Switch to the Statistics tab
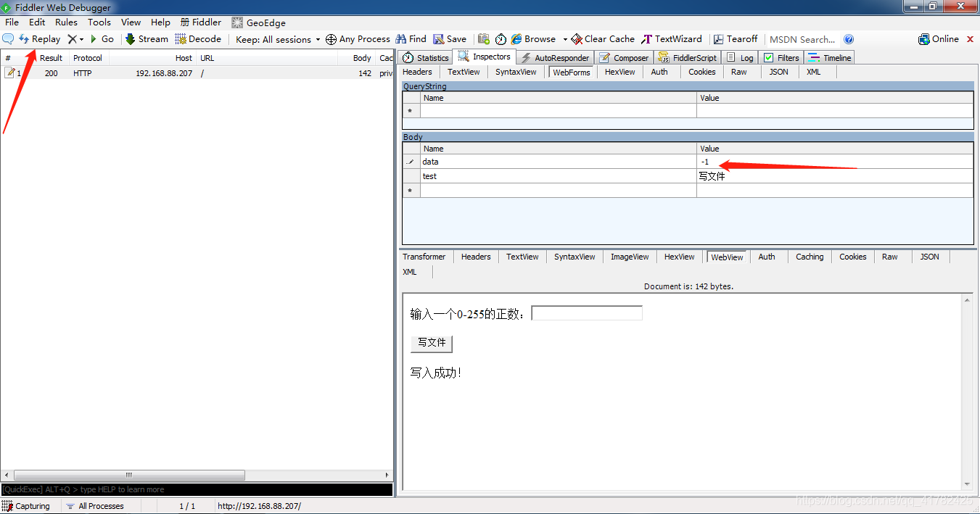The image size is (980, 514). point(426,57)
